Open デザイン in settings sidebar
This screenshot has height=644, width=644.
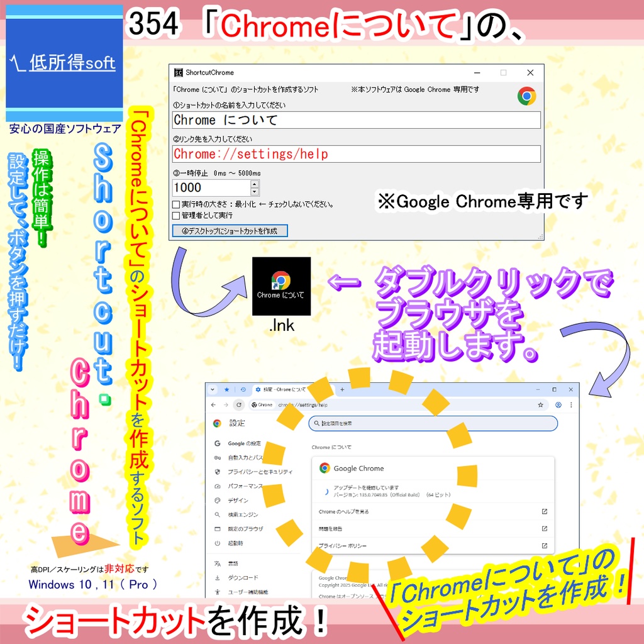[x=238, y=500]
